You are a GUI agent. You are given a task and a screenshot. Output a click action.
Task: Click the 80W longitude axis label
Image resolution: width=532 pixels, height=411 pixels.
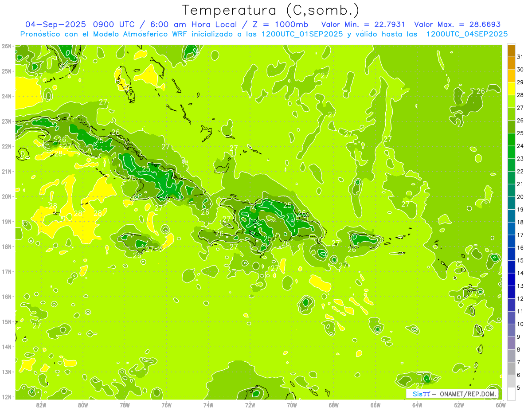(83, 405)
